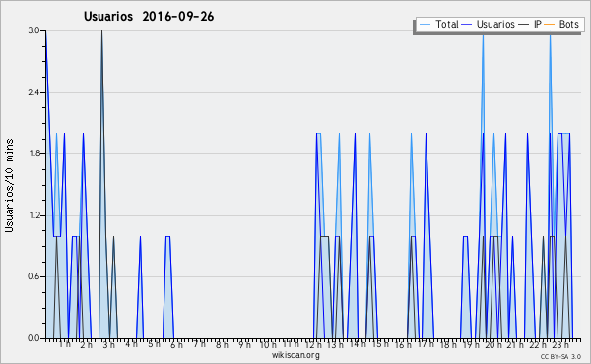Click the y-axis value '2.4'

point(33,92)
